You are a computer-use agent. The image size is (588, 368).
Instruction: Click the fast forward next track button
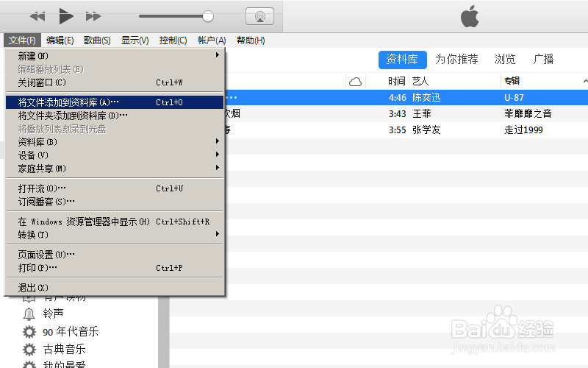[x=93, y=16]
